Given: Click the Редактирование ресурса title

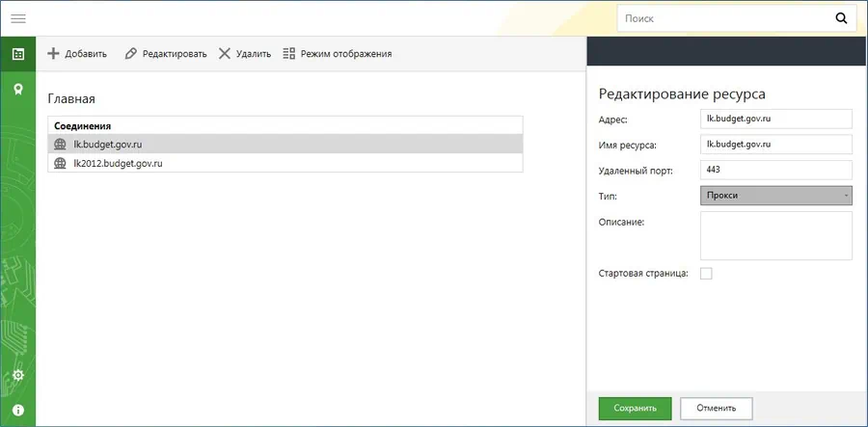Looking at the screenshot, I should click(682, 94).
